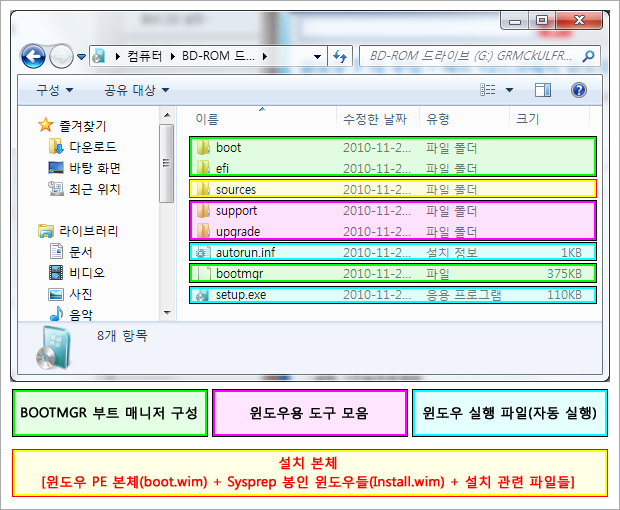Change view with the view icon
This screenshot has width=620, height=510.
[x=488, y=90]
